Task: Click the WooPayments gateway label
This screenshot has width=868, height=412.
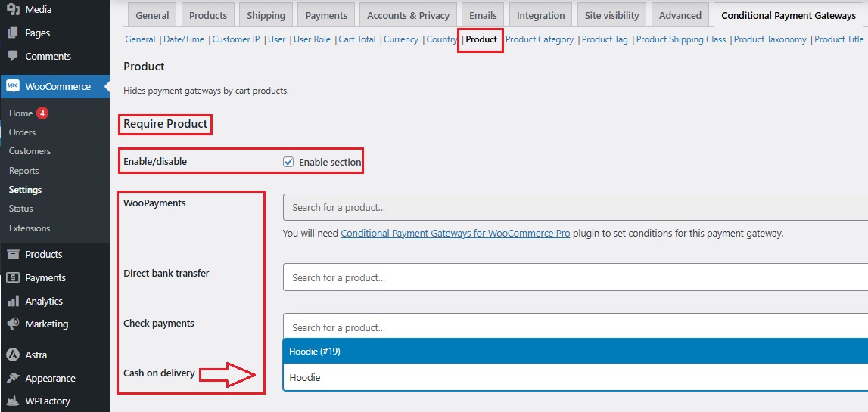Action: pos(154,203)
